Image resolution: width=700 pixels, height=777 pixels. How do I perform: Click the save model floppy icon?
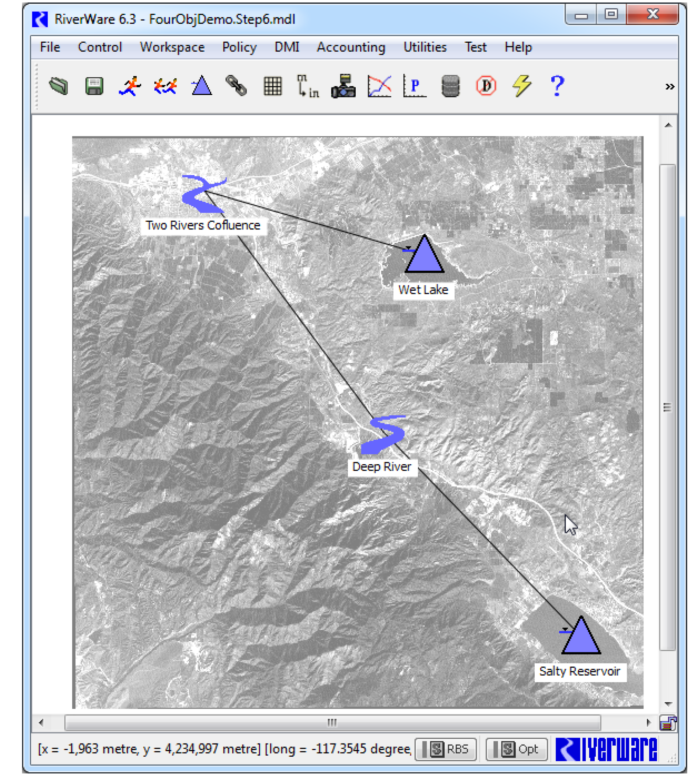tap(94, 85)
